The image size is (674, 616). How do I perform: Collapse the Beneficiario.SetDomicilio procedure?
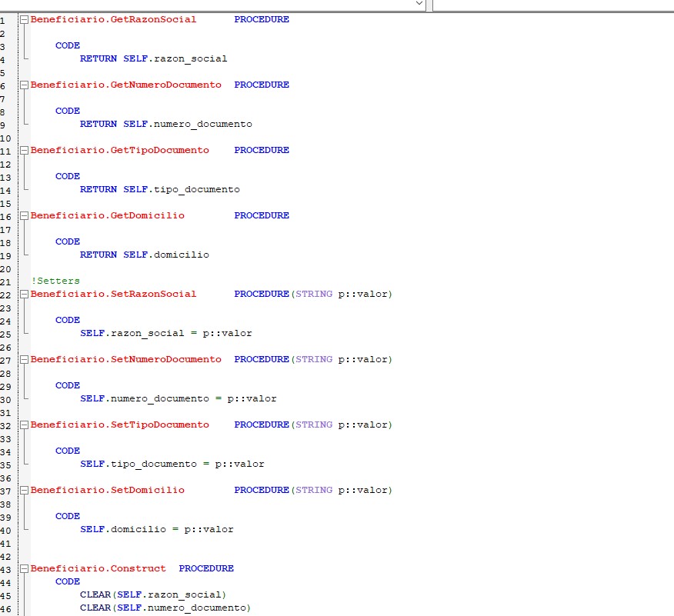coord(24,490)
